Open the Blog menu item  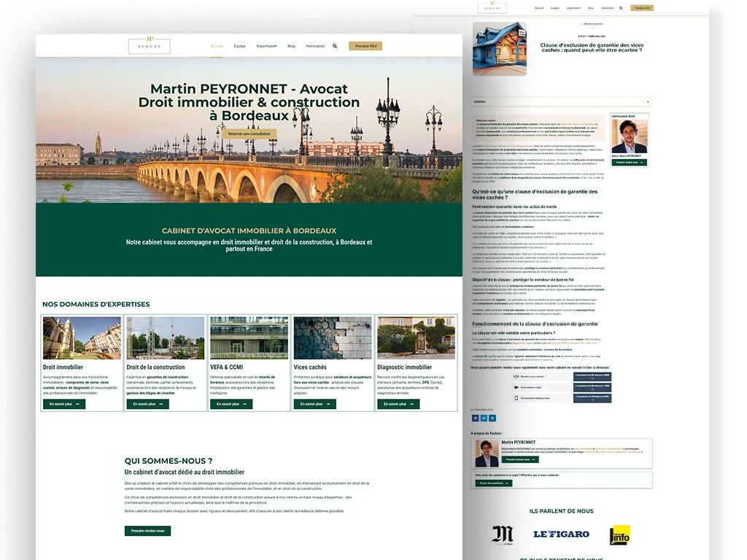[x=291, y=46]
